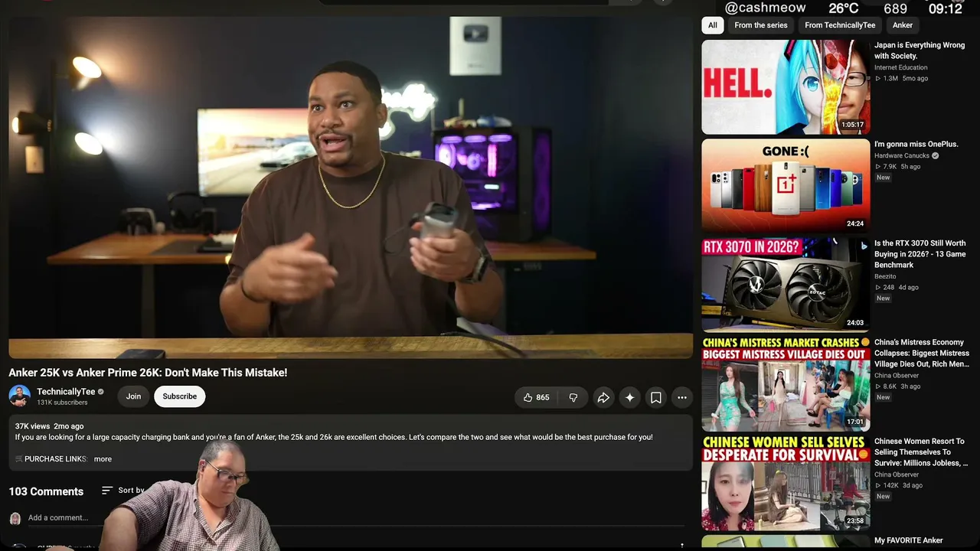Click the '248 4d ago' video stats
The image size is (980, 551).
point(897,287)
